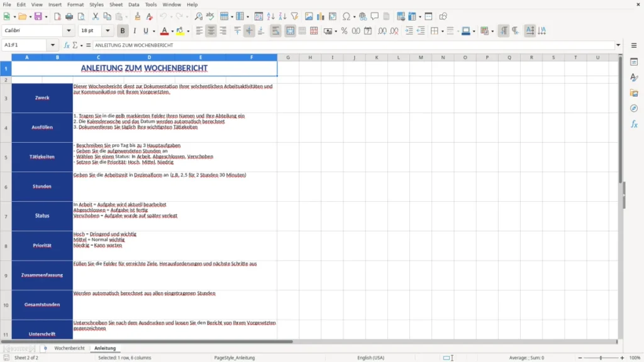The width and height of the screenshot is (644, 362).
Task: Toggle Italic formatting
Action: (x=135, y=31)
